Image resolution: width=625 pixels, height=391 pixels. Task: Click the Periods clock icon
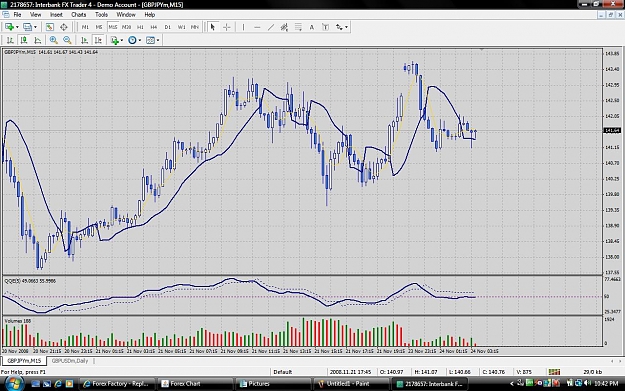(132, 40)
